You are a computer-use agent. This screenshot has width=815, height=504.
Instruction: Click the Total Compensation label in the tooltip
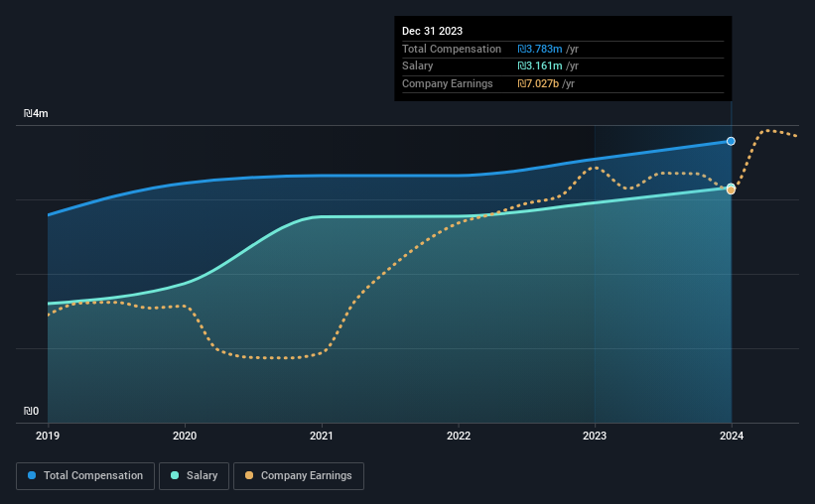[x=451, y=49]
